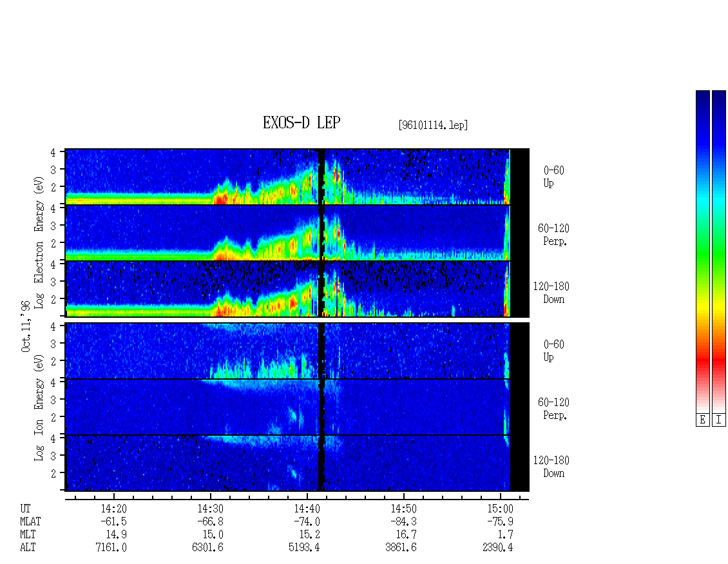
Task: Click MLAT value -61.5
Action: pos(114,521)
